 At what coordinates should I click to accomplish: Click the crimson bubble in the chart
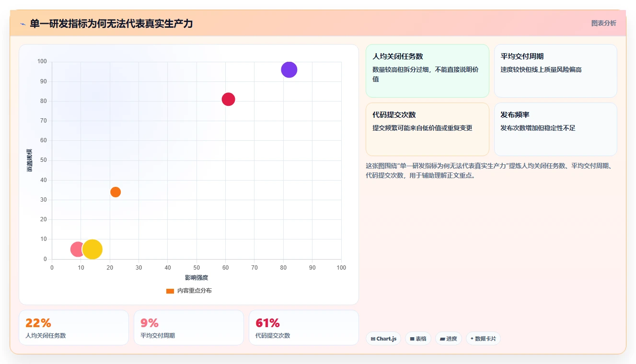click(x=229, y=99)
